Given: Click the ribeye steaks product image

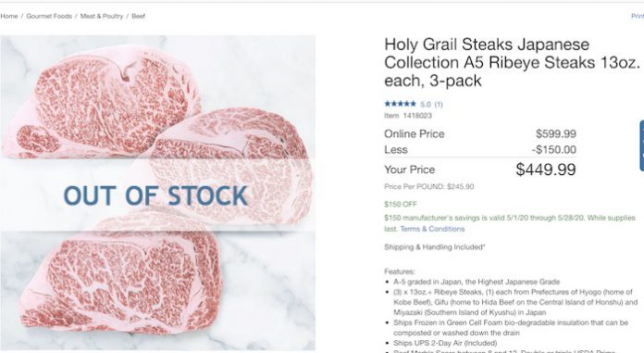Looking at the screenshot, I should coord(157,193).
